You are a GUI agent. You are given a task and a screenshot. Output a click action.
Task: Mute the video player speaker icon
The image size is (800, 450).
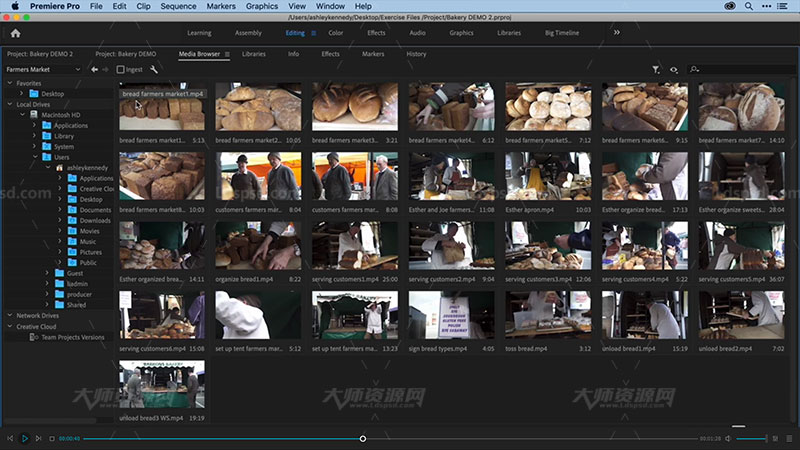(728, 438)
